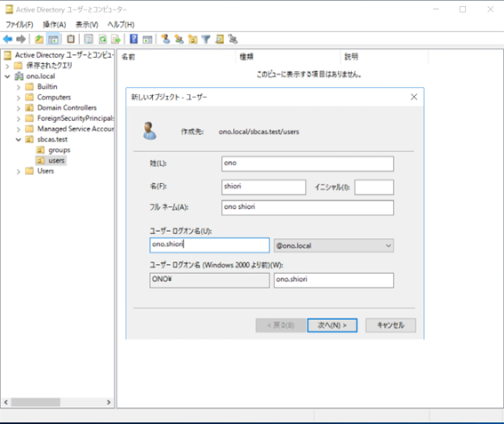The width and height of the screenshot is (504, 424).
Task: Click the Forward arrow toolbar icon
Action: [21, 39]
